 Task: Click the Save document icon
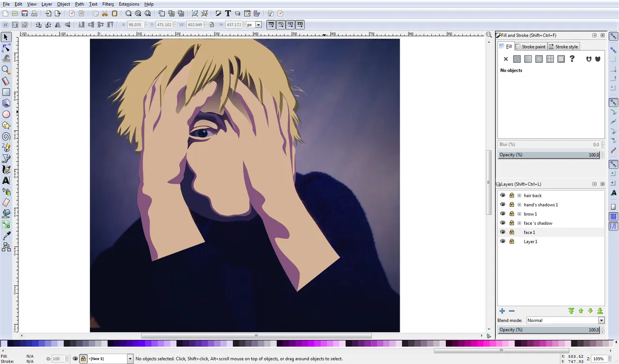point(24,14)
